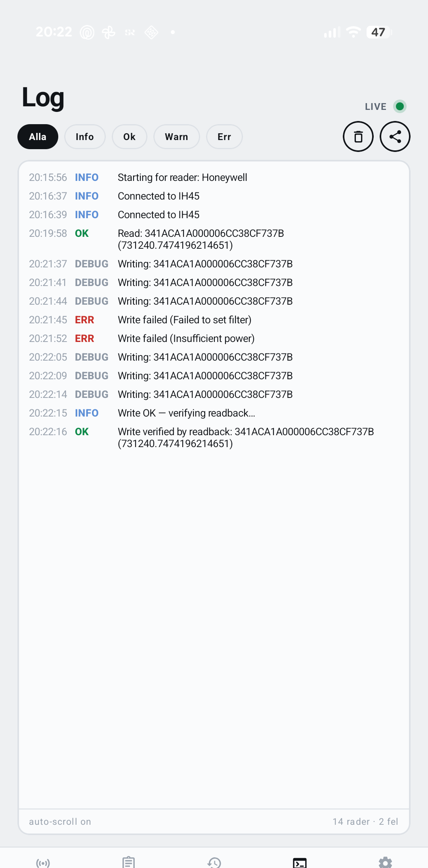The height and width of the screenshot is (868, 428).
Task: Open the clipboard list tab icon
Action: click(128, 862)
